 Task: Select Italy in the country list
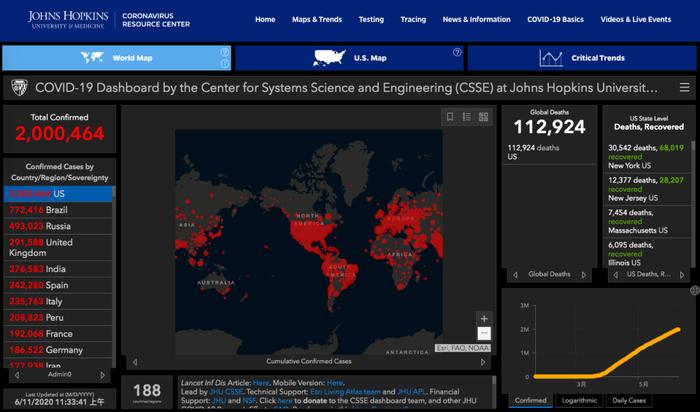pyautogui.click(x=58, y=302)
